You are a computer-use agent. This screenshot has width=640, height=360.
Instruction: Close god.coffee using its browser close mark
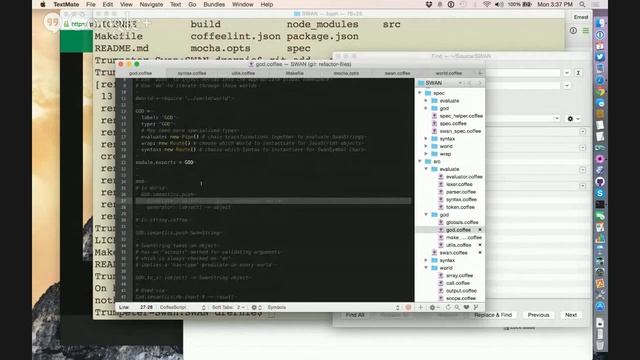click(x=480, y=230)
